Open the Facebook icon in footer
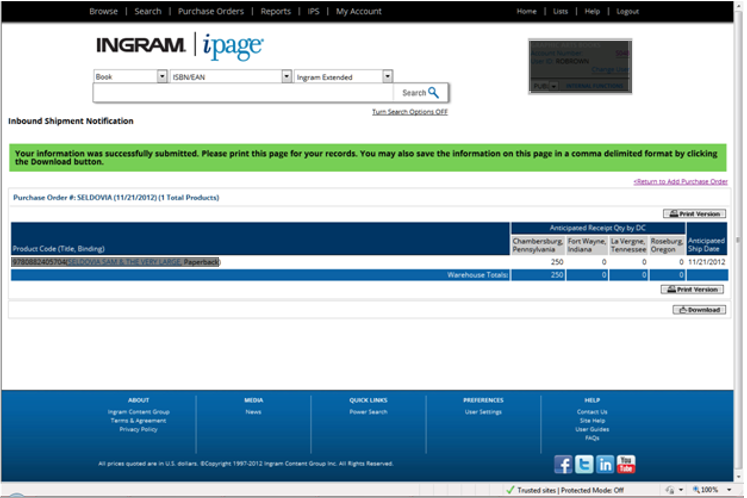This screenshot has height=498, width=747. (563, 464)
